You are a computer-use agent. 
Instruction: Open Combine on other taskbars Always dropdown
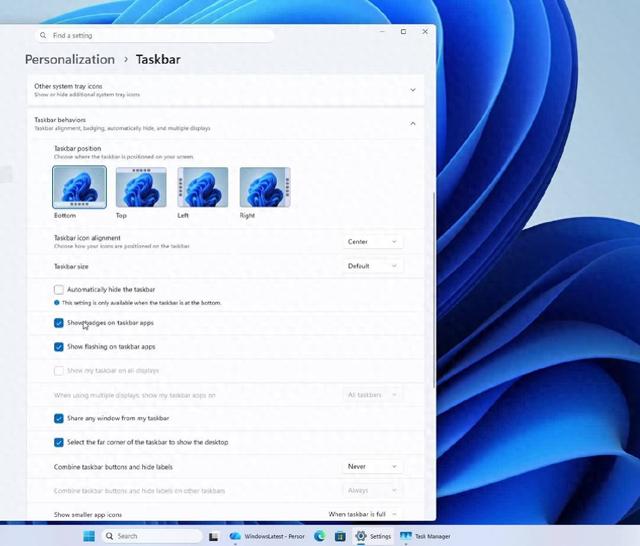pyautogui.click(x=372, y=491)
